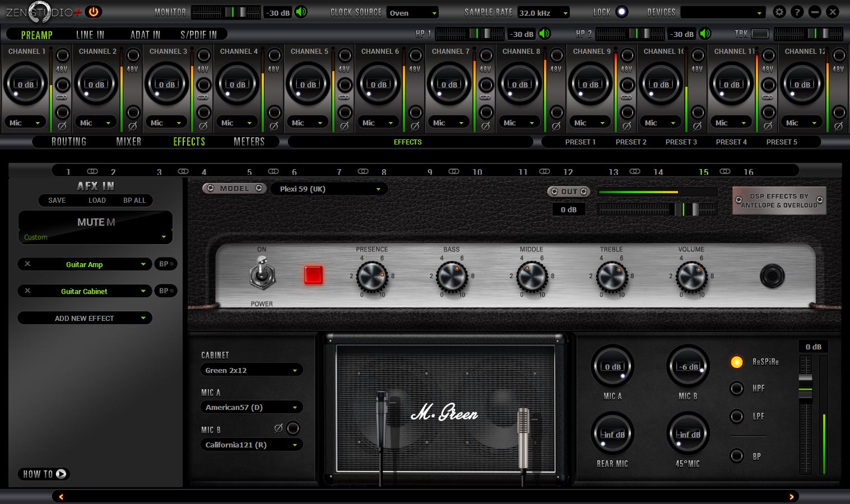Adjust the cabinet output vertical fader
The width and height of the screenshot is (850, 504).
pos(805,414)
